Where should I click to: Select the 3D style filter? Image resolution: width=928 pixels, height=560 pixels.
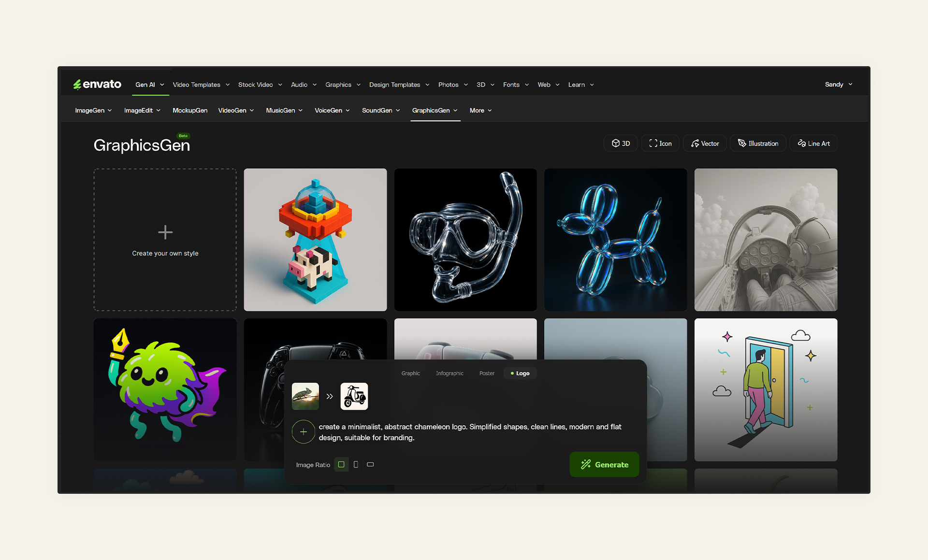(621, 144)
